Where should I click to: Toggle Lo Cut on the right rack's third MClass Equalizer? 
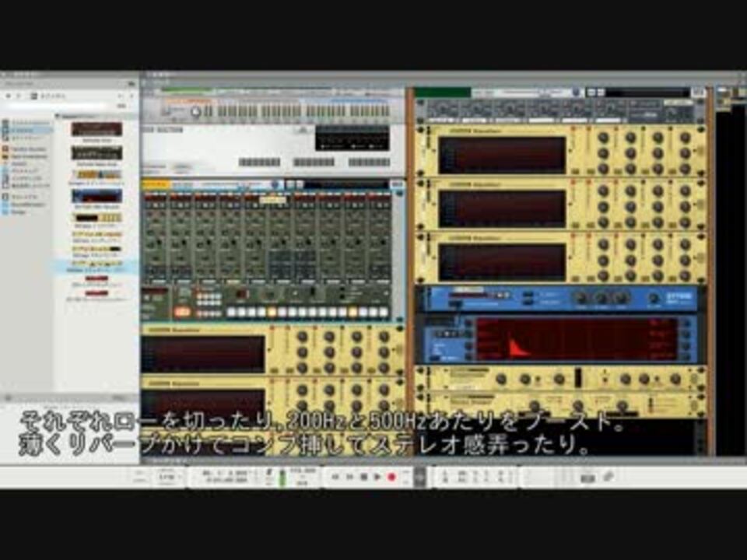pyautogui.click(x=573, y=236)
